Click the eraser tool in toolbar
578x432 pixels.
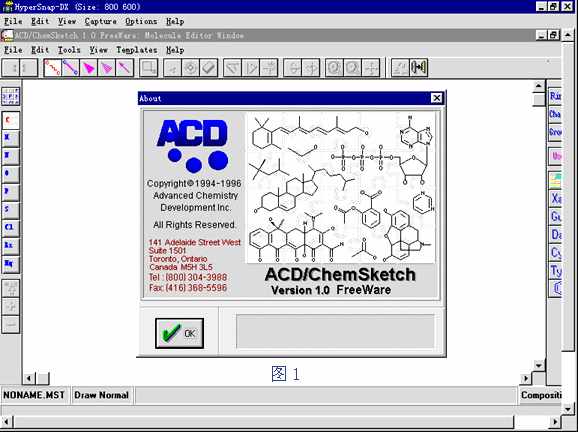[209, 68]
